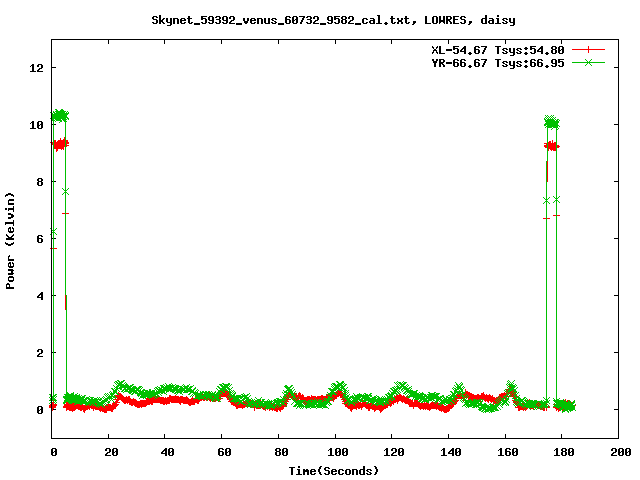Click the x-axis tick label 120

(394, 452)
